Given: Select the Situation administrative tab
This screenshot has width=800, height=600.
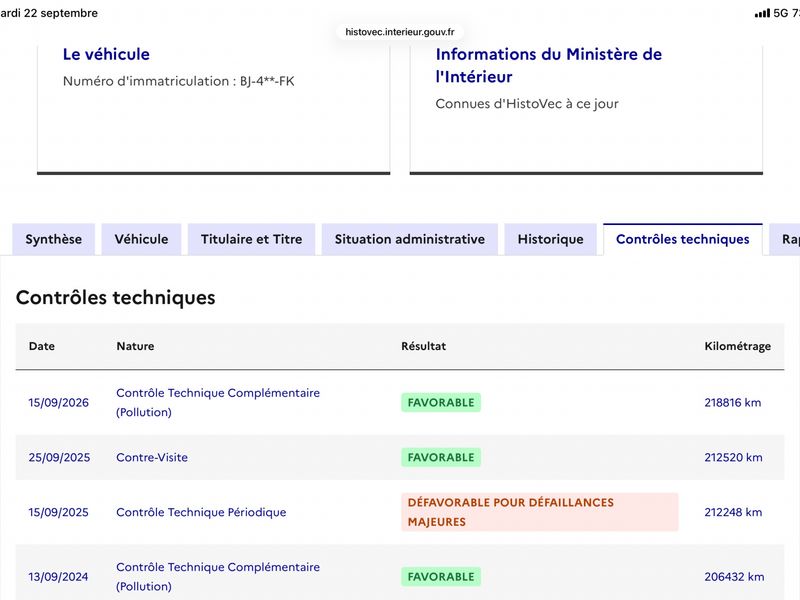Looking at the screenshot, I should (410, 239).
